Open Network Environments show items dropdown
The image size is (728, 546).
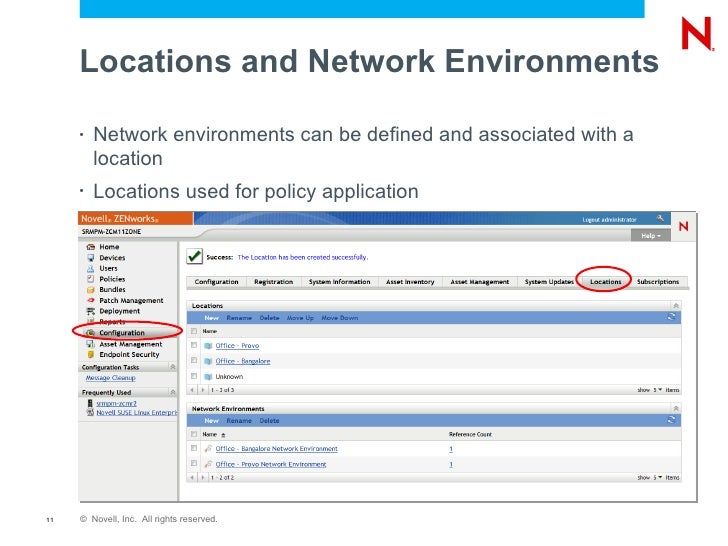[657, 477]
